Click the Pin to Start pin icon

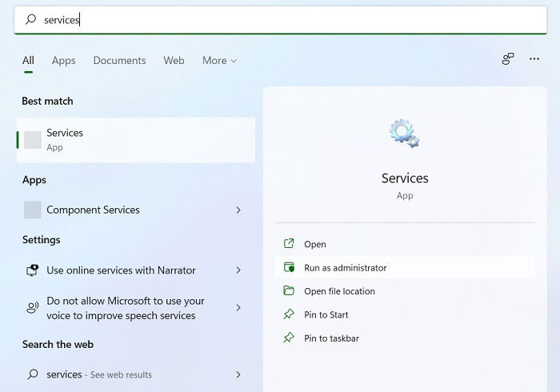289,314
